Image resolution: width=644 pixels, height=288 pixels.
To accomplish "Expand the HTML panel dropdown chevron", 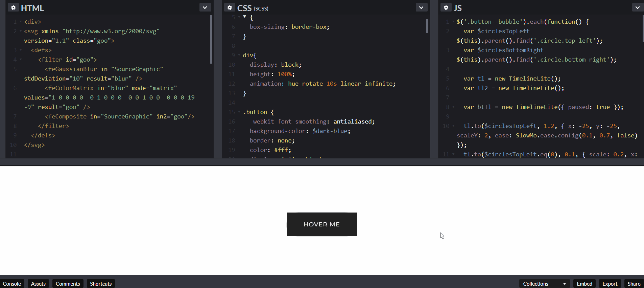I will [x=205, y=7].
